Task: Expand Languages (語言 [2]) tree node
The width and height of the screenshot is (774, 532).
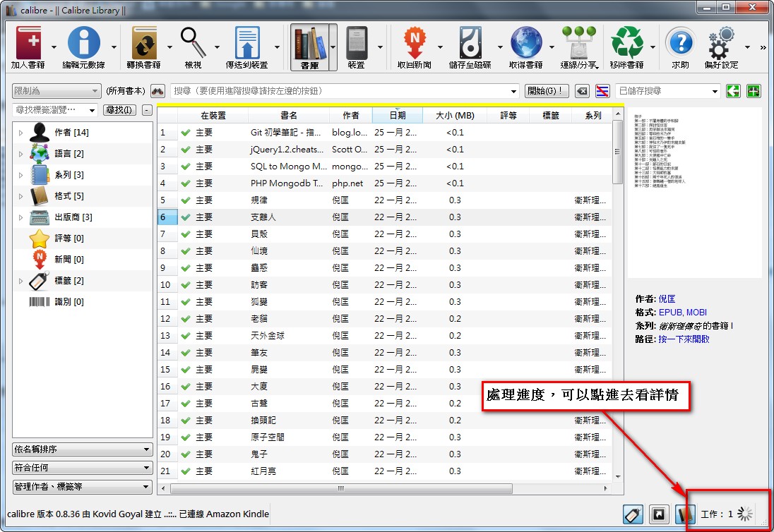Action: coord(20,154)
